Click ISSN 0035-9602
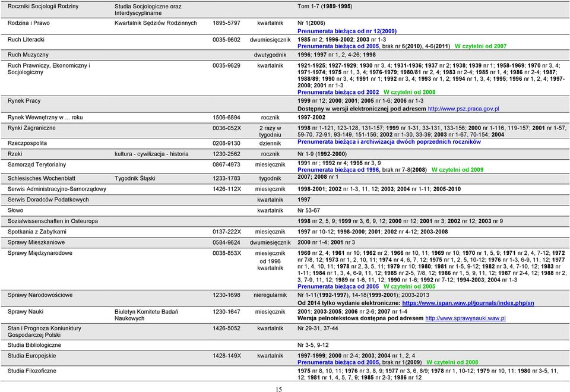 [x=226, y=39]
